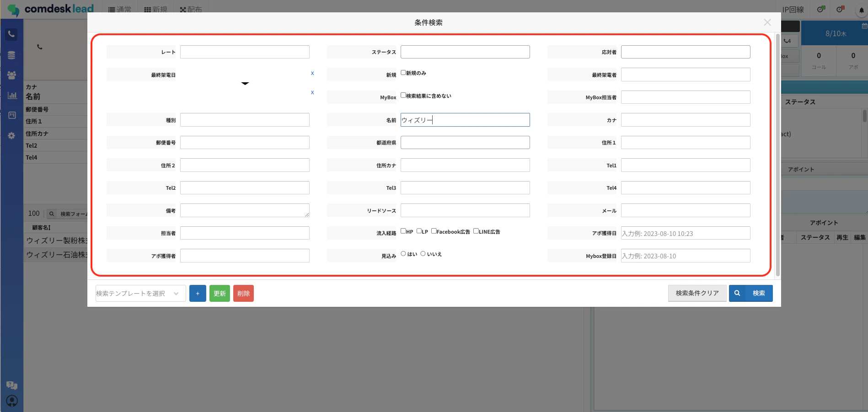Viewport: 868px width, 412px height.
Task: Click the 8/10木 date header
Action: (836, 34)
